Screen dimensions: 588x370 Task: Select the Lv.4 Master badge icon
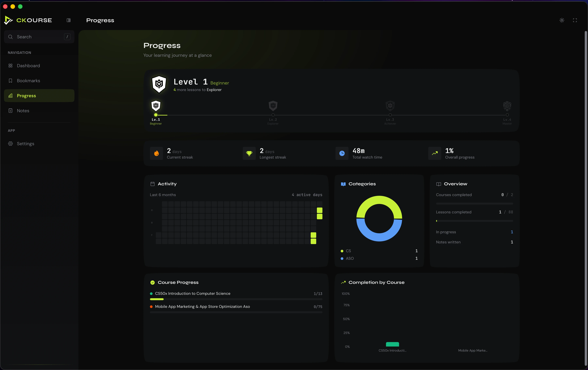[507, 106]
